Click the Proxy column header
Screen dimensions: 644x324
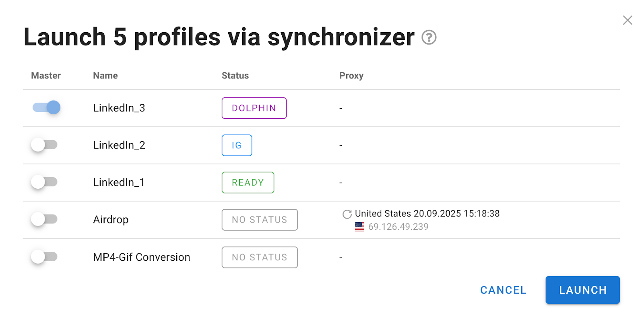(x=351, y=76)
